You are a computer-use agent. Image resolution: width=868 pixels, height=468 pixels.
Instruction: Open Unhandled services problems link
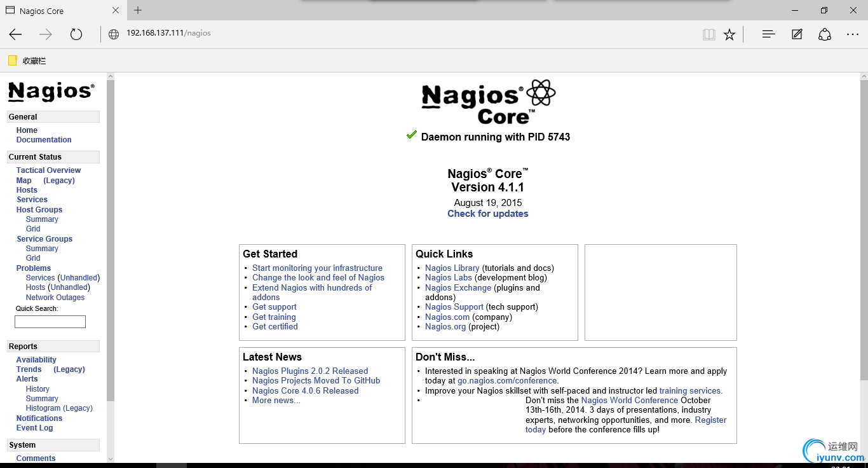79,278
